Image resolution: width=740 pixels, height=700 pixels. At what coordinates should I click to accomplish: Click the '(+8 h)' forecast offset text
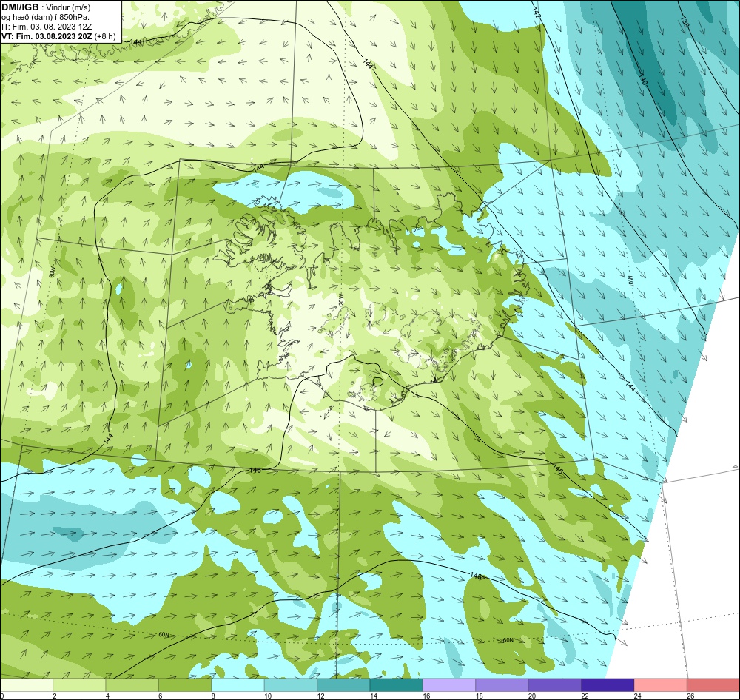click(x=105, y=36)
